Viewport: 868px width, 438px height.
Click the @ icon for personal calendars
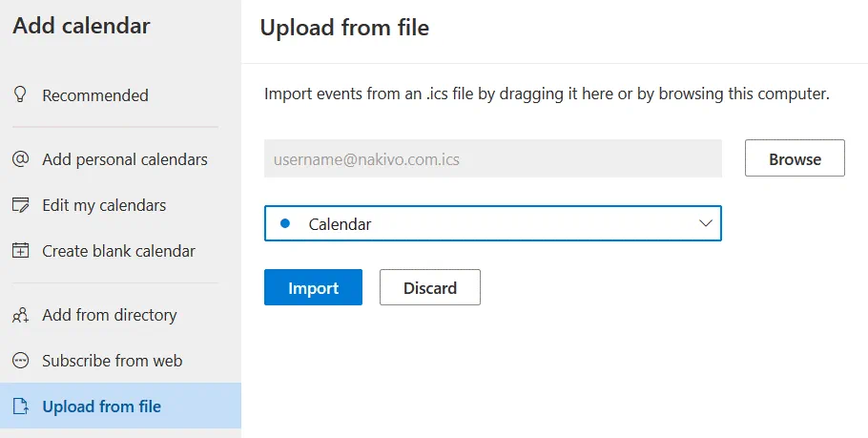pos(20,159)
